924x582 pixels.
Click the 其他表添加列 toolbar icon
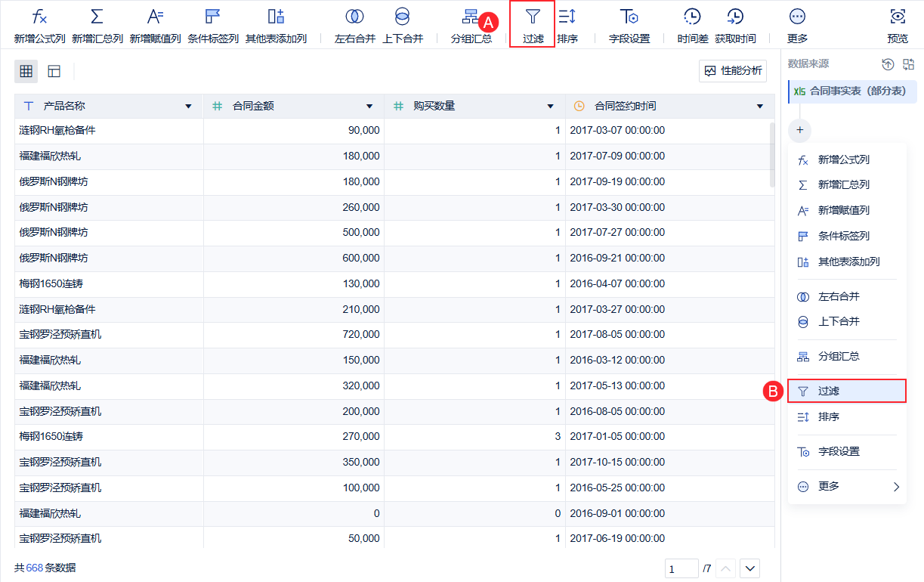click(x=276, y=17)
